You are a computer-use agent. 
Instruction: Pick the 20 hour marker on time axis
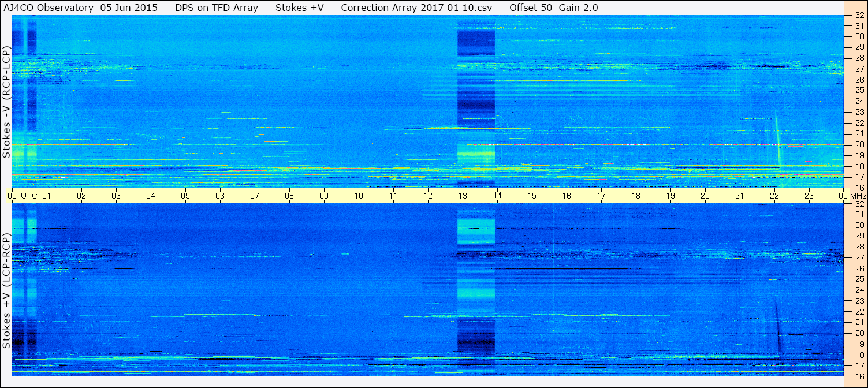705,196
